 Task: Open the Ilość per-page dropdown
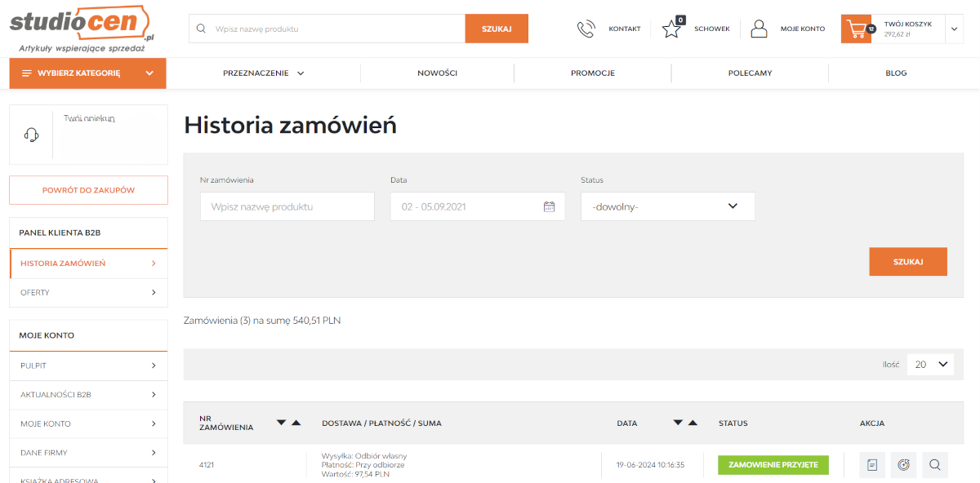tap(930, 365)
